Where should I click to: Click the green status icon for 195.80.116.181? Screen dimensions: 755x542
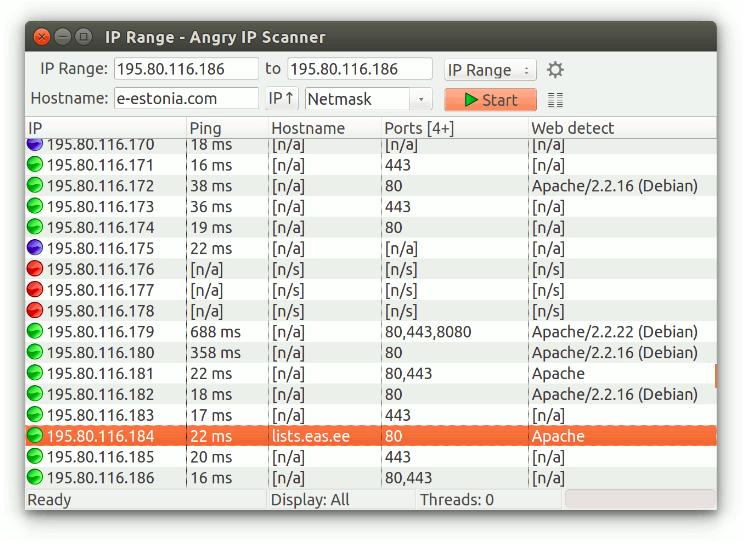(x=35, y=373)
